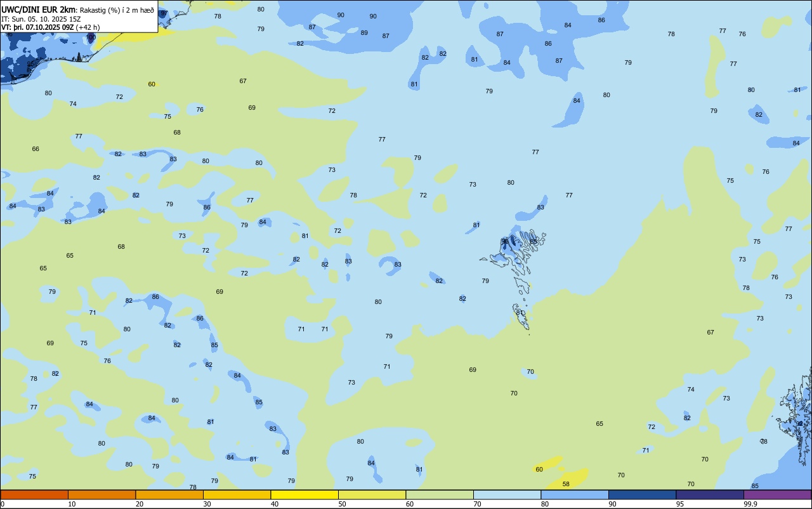812x509 pixels.
Task: Click the legend tick label '10'
Action: point(72,504)
